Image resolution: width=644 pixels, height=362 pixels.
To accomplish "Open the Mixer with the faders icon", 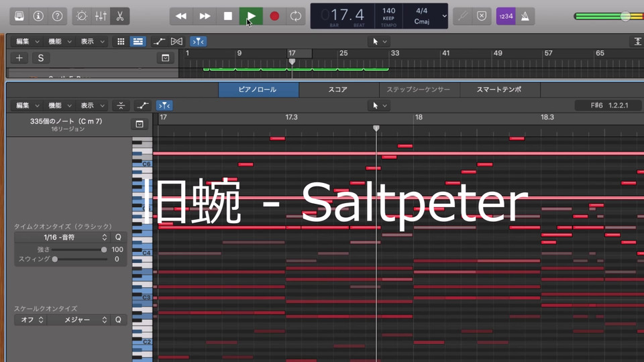I will 100,15.
